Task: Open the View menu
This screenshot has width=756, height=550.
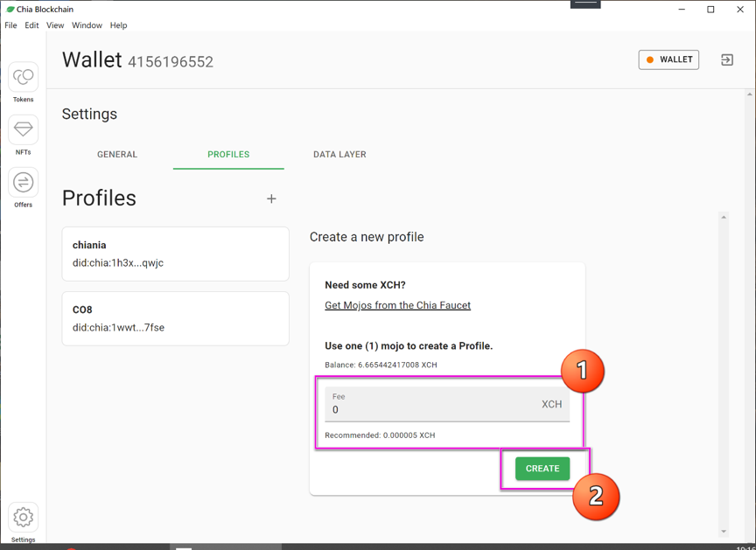Action: point(55,25)
